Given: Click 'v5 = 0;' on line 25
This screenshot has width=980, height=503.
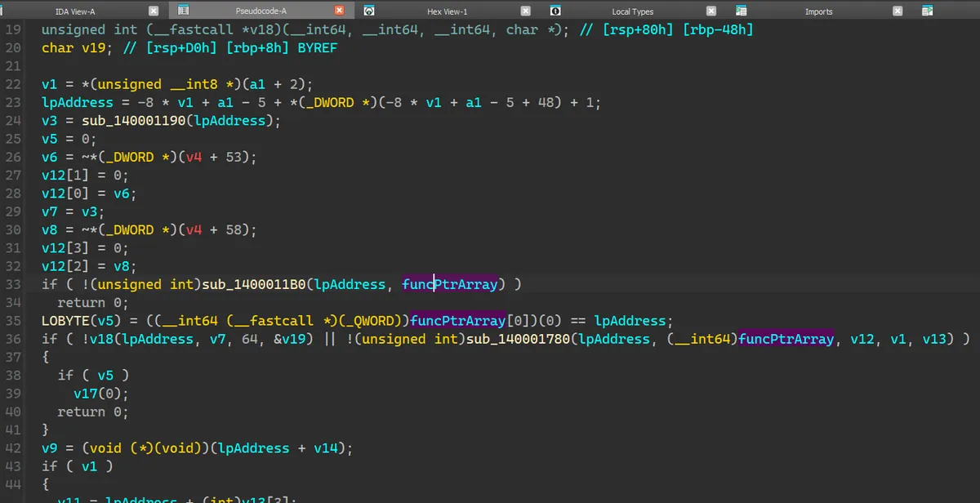Looking at the screenshot, I should (69, 139).
